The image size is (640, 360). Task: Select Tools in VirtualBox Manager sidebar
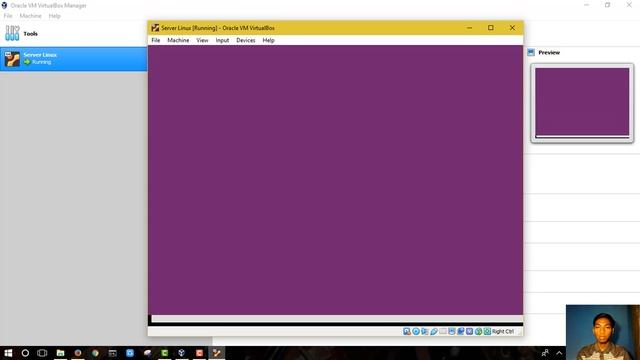coord(73,33)
